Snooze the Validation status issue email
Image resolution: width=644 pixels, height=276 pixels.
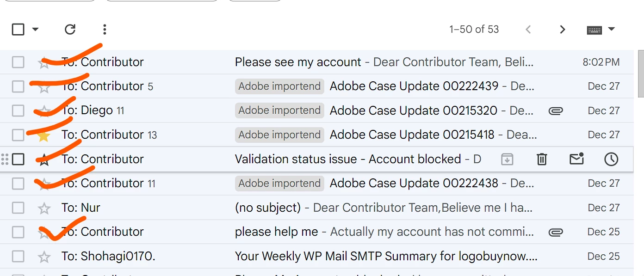(x=611, y=159)
